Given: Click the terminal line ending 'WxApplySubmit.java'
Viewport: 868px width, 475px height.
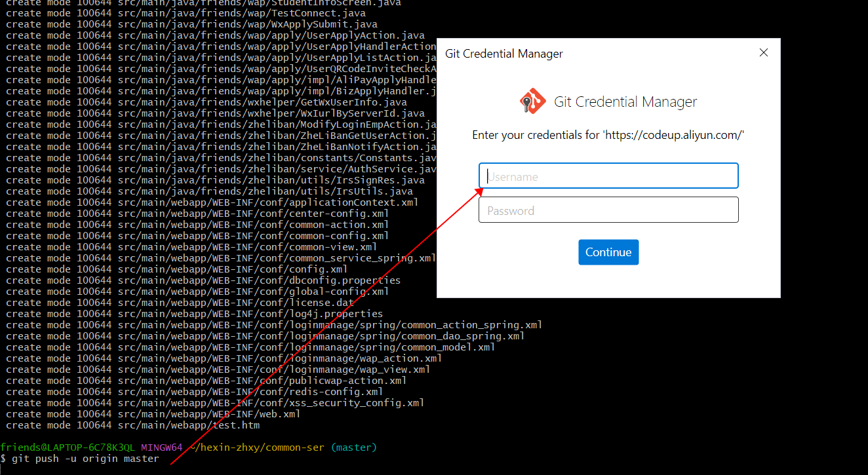Looking at the screenshot, I should click(192, 24).
